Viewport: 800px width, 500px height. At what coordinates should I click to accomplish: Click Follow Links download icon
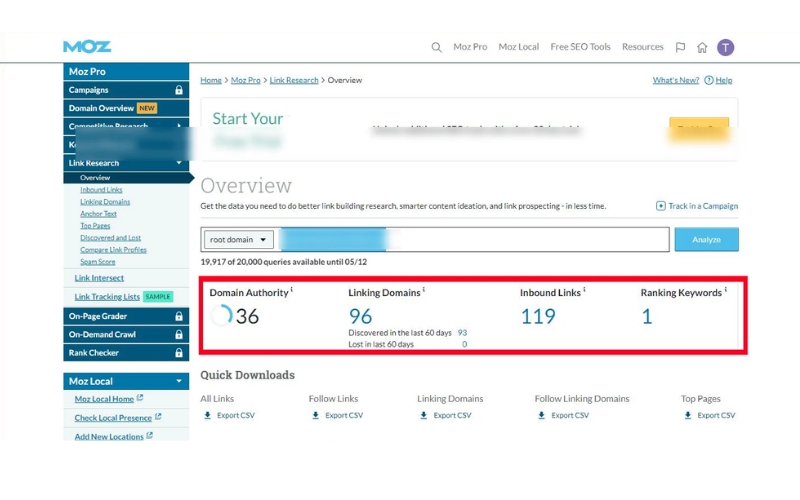[315, 415]
